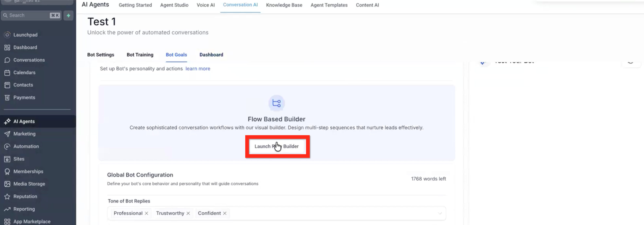This screenshot has height=225, width=644.
Task: Open Conversations via its chat bubble icon
Action: click(7, 60)
